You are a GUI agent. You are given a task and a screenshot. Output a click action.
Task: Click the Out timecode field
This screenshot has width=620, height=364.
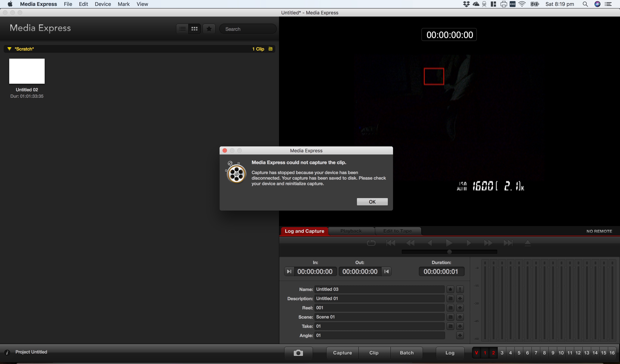pyautogui.click(x=360, y=271)
